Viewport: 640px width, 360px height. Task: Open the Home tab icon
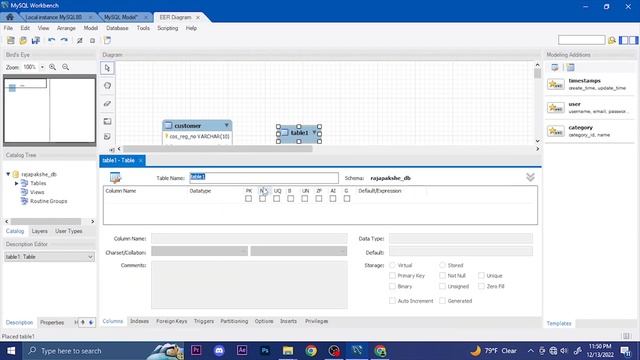10,17
